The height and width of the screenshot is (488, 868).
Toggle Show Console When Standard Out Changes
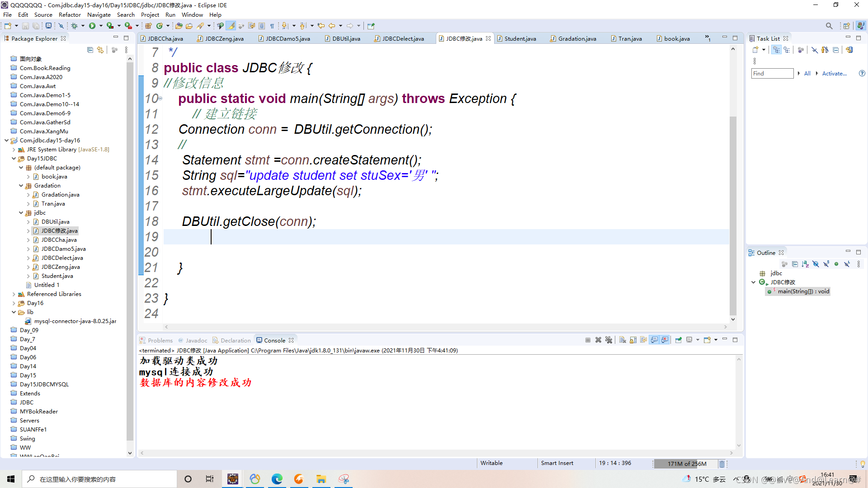pyautogui.click(x=654, y=340)
